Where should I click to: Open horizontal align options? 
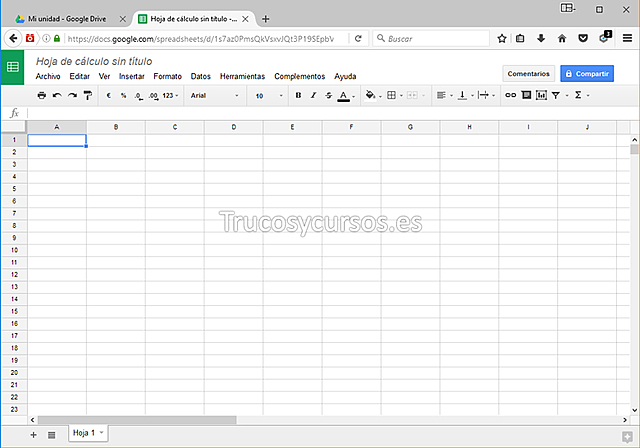pyautogui.click(x=444, y=95)
